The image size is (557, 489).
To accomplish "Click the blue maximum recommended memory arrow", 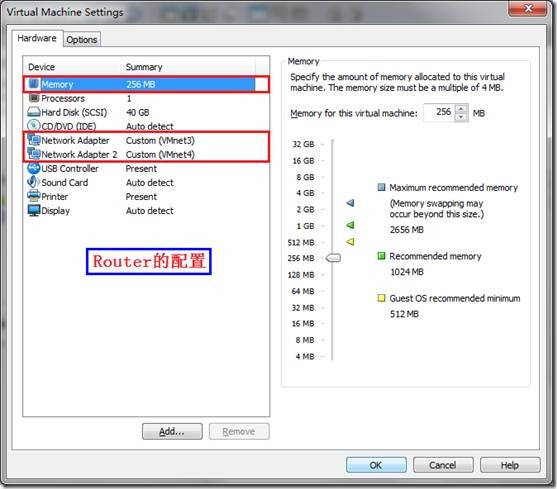I will [x=350, y=203].
